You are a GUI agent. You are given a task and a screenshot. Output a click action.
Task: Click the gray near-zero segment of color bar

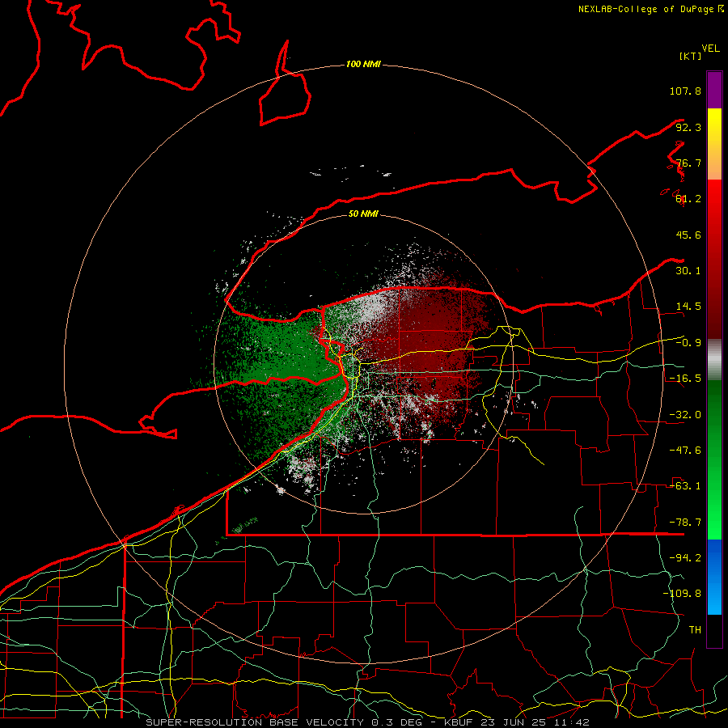pos(714,360)
